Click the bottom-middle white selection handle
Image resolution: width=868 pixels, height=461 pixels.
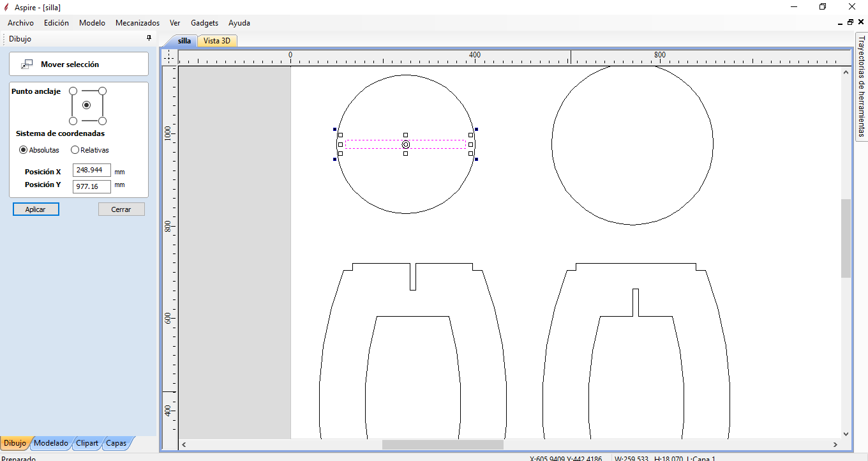[406, 154]
